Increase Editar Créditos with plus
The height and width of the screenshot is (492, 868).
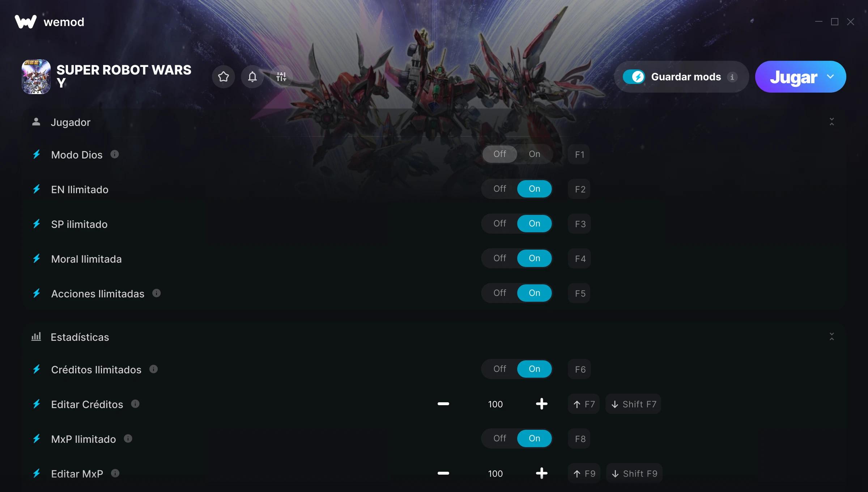pyautogui.click(x=541, y=404)
